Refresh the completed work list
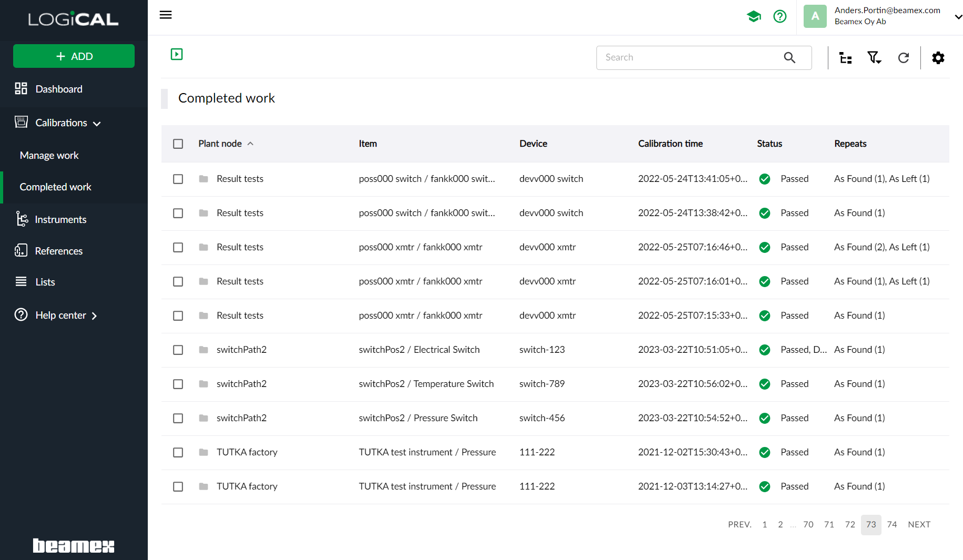The image size is (963, 560). point(904,58)
